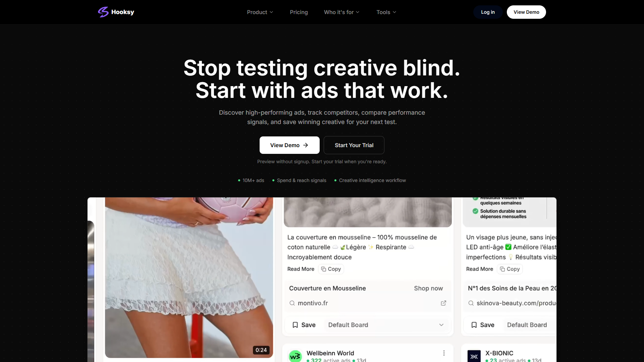
Task: Click the Couverture en Mousseline headline
Action: tap(327, 288)
